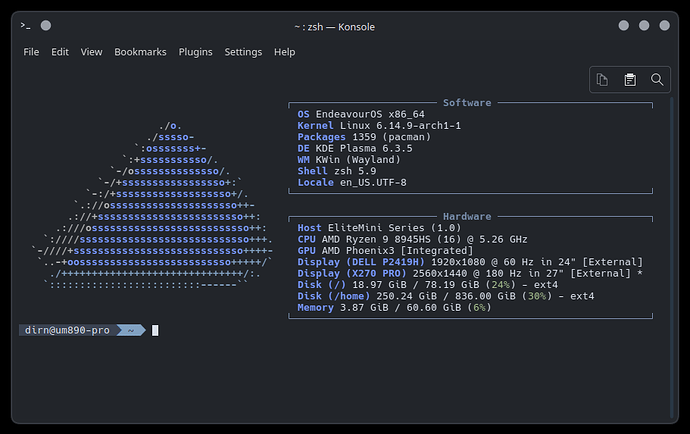
Task: Click the dirn@um890-pro prompt segment
Action: coord(67,330)
